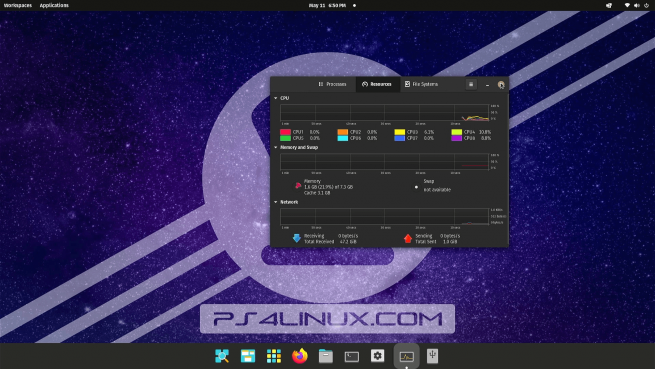
Task: Click the Memory pie chart color icon
Action: (x=298, y=186)
